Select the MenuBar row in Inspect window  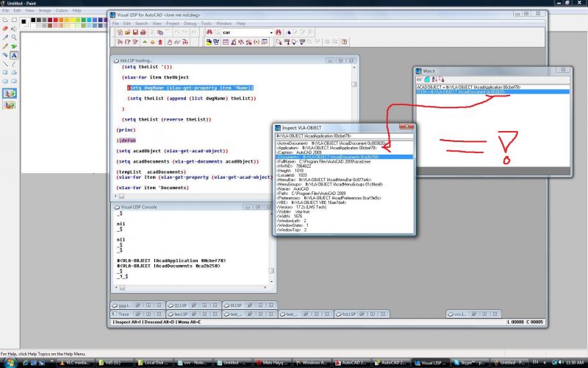click(344, 180)
